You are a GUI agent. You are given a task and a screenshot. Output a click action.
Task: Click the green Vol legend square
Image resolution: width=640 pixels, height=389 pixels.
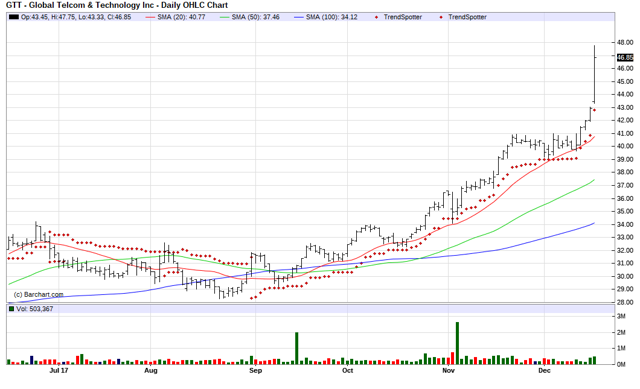pyautogui.click(x=11, y=309)
